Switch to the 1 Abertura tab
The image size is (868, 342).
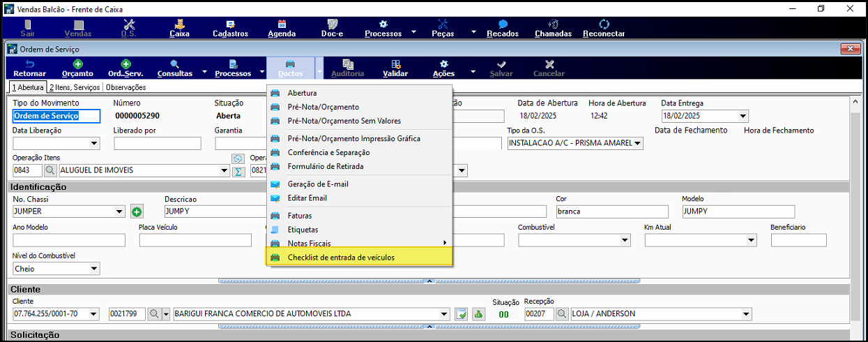click(x=27, y=88)
